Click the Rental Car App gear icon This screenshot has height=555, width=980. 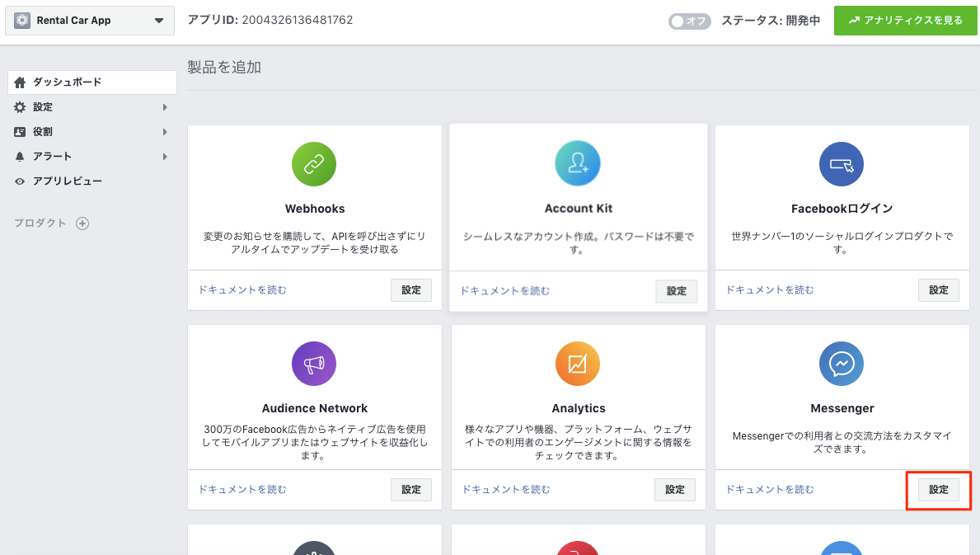(22, 20)
